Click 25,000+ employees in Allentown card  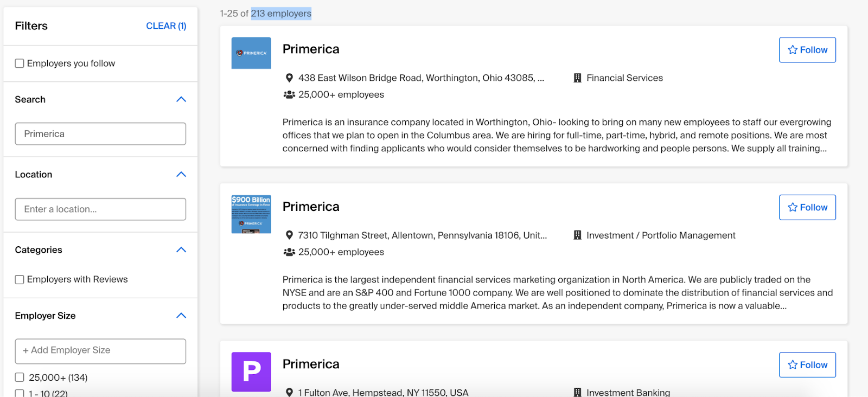click(x=341, y=252)
